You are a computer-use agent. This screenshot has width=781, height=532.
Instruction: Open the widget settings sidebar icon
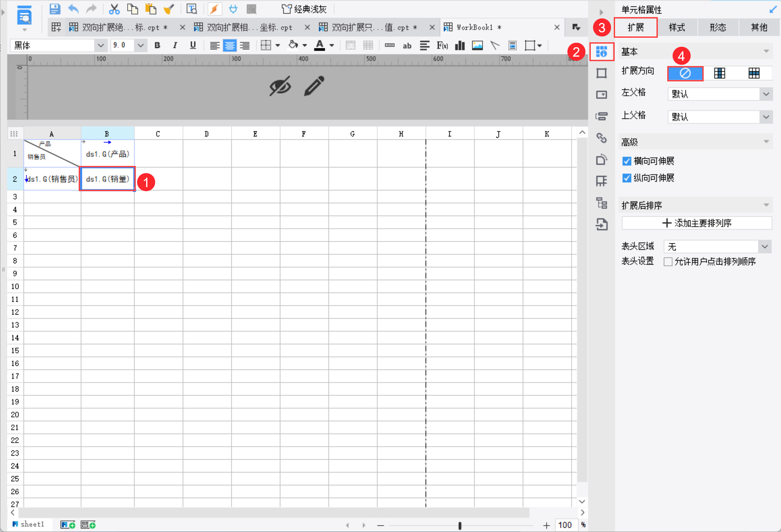click(x=602, y=94)
